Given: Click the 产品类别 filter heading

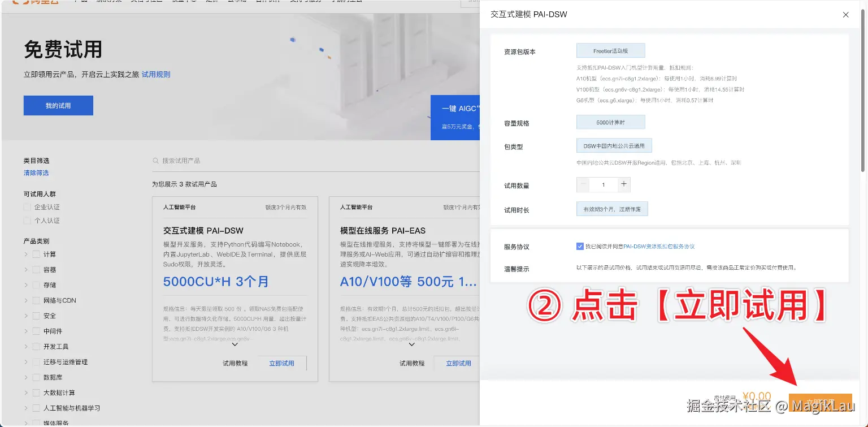Looking at the screenshot, I should coord(36,241).
